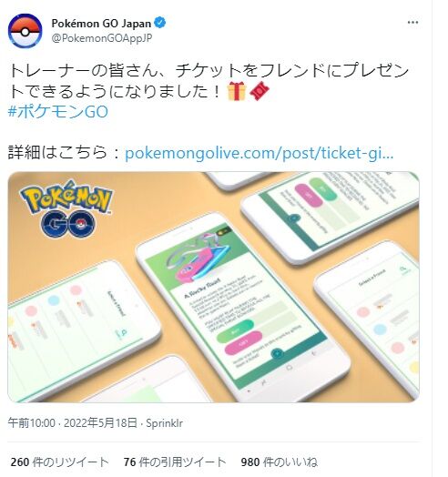The width and height of the screenshot is (448, 477).
Task: Click the round teal close button on center phone
Action: [277, 354]
